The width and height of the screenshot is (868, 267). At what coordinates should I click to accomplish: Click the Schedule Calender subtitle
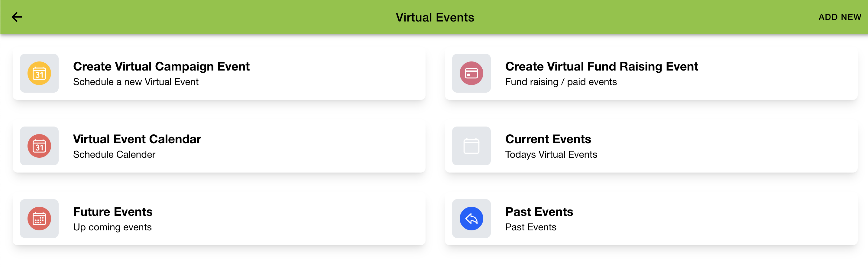pos(114,155)
